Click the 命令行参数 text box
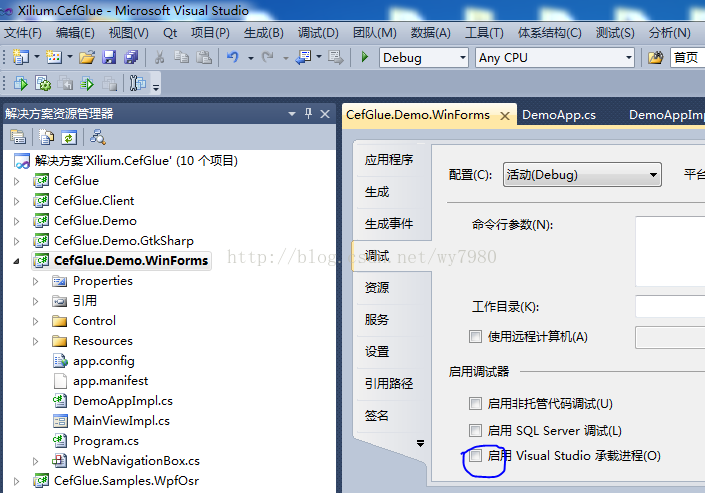The image size is (705, 493). pos(670,251)
